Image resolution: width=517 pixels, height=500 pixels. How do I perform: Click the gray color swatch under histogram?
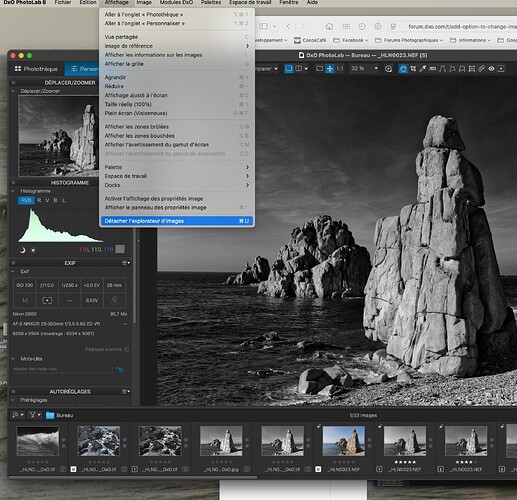click(x=120, y=249)
